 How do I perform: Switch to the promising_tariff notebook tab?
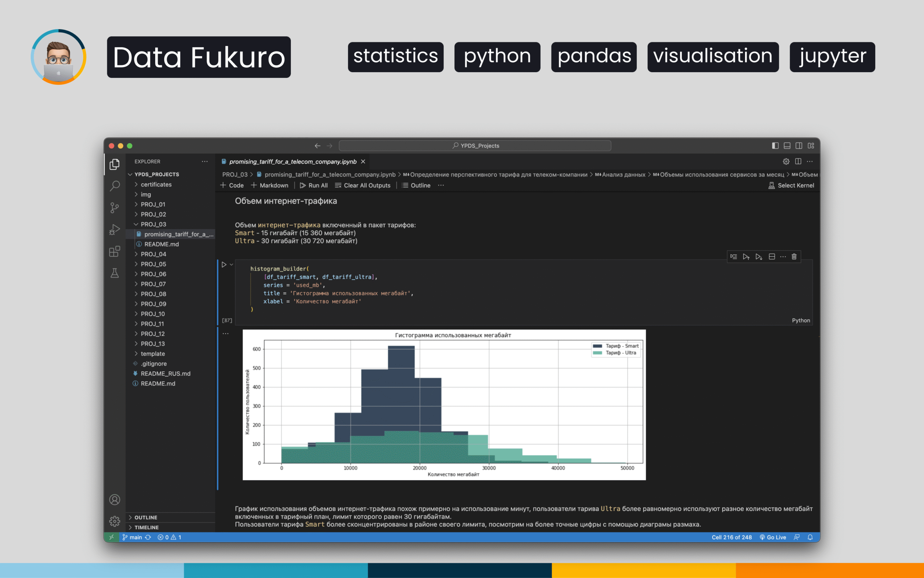pos(293,162)
